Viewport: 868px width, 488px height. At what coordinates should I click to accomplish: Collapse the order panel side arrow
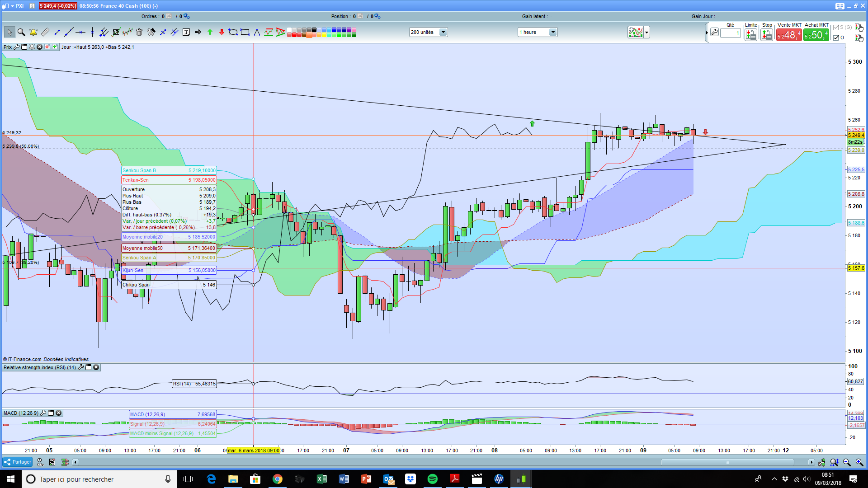tap(707, 33)
